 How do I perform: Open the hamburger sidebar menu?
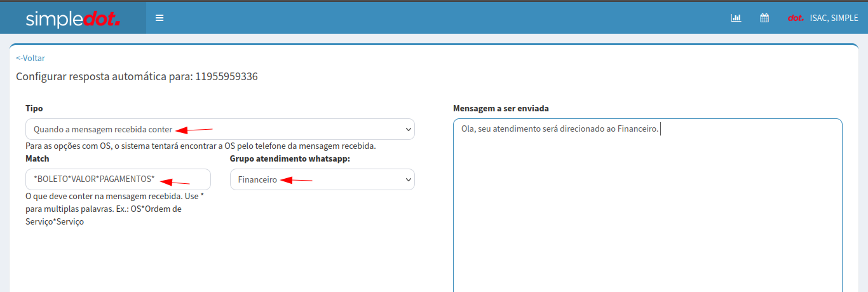tap(159, 18)
